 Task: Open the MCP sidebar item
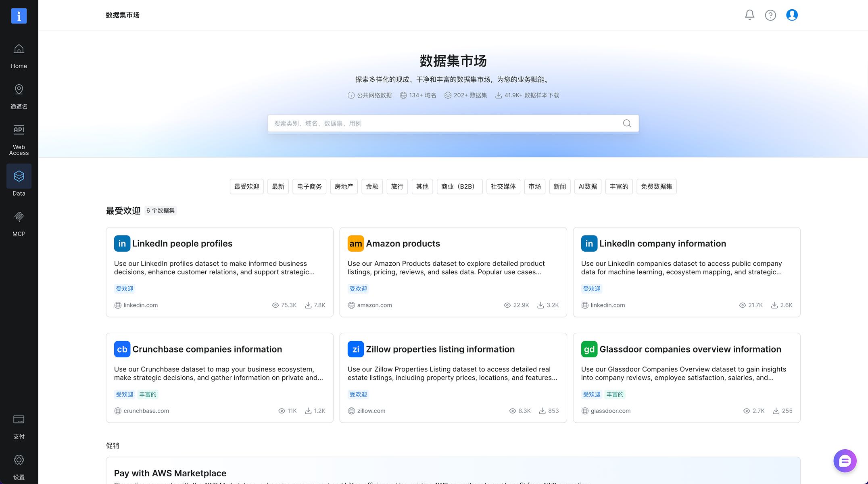pyautogui.click(x=19, y=224)
